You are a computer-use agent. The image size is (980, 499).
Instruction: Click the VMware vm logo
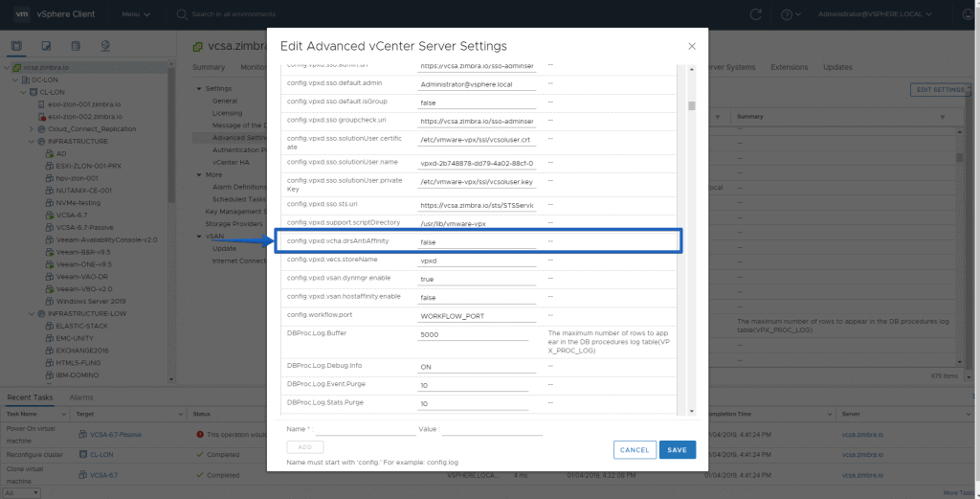22,13
